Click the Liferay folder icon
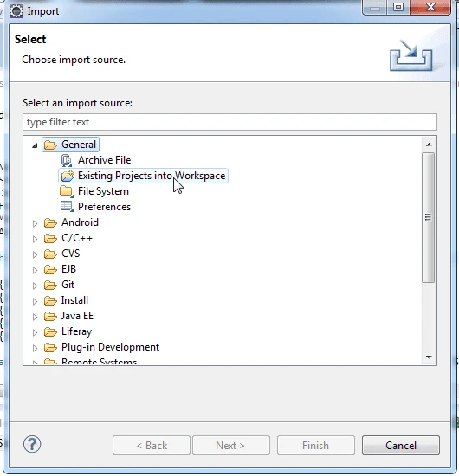Screen dimensions: 459x476 [50, 331]
